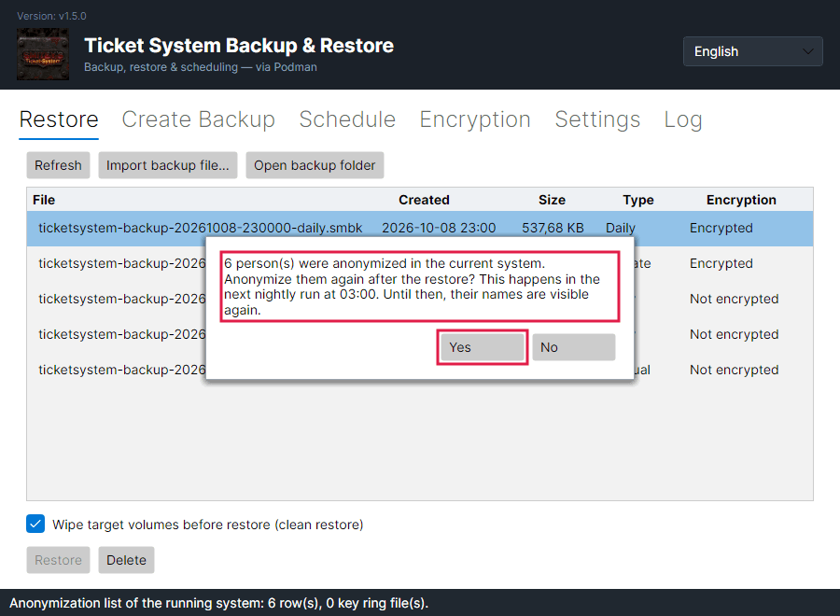Click the Delete button
Screen dimensions: 840x616
point(126,560)
